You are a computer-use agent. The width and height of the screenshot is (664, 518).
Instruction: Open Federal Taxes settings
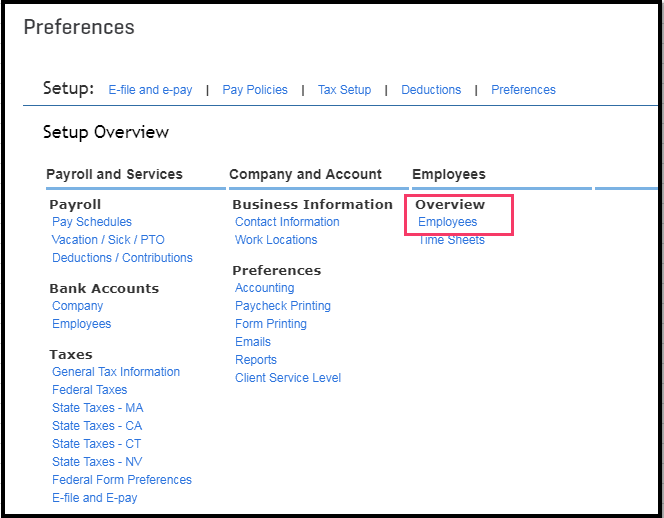(90, 390)
